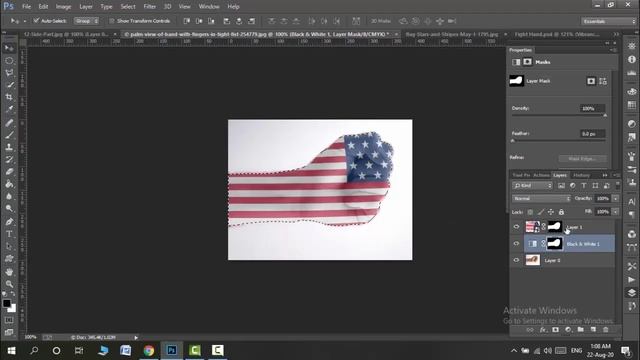Image resolution: width=640 pixels, height=360 pixels.
Task: Create new fill or adjustment layer
Action: click(568, 330)
